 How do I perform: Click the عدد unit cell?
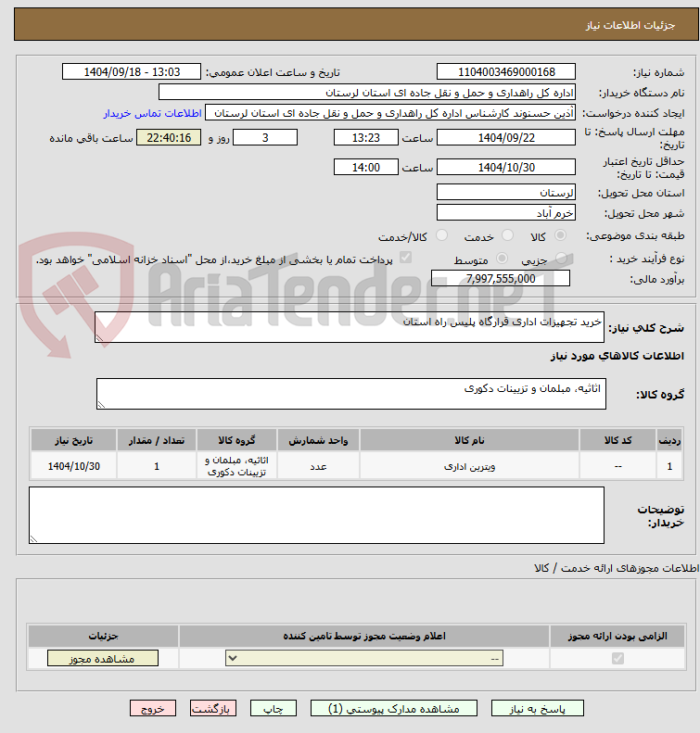click(318, 466)
